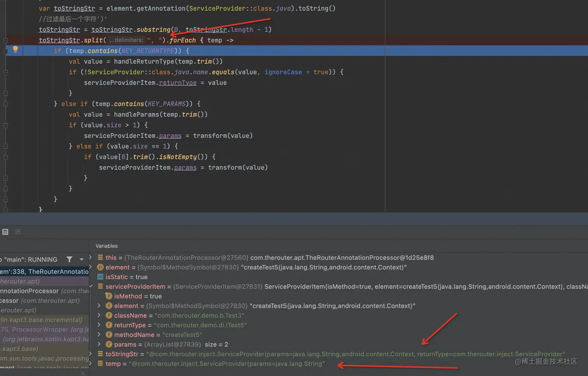Click the field icon beside params variable
588x376 pixels.
point(109,345)
